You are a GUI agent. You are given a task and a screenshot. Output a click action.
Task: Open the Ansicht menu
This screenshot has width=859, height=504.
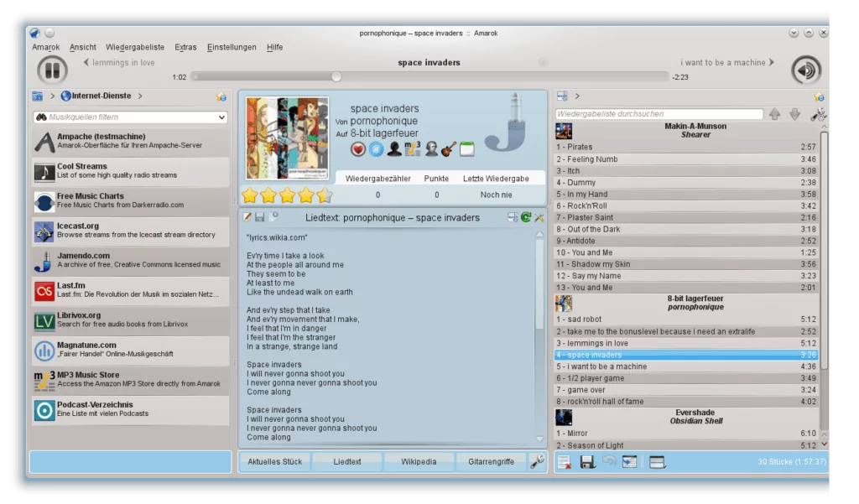83,47
